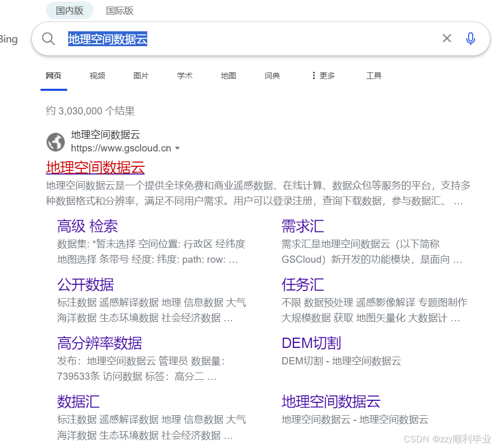The width and height of the screenshot is (493, 448).
Task: Switch to 国内版 tab
Action: (x=69, y=10)
